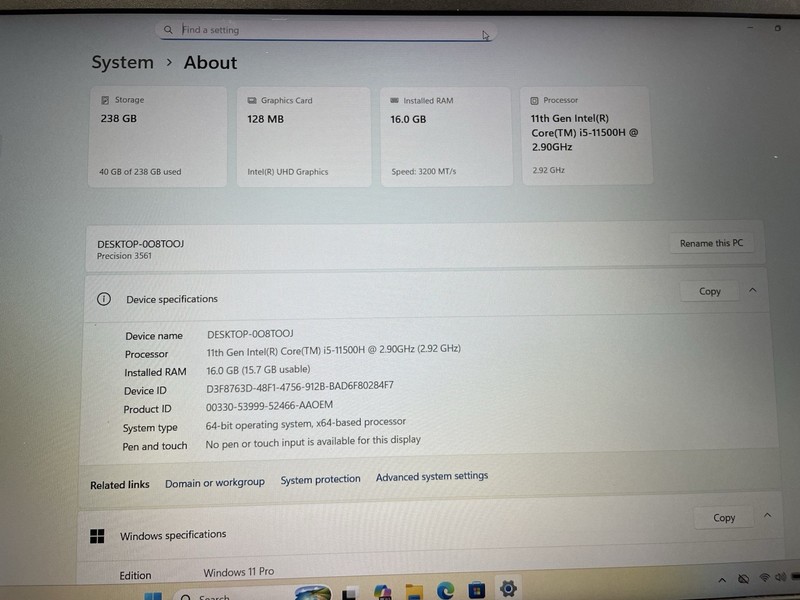This screenshot has width=800, height=600.
Task: Open File Explorer from the taskbar
Action: tap(414, 591)
